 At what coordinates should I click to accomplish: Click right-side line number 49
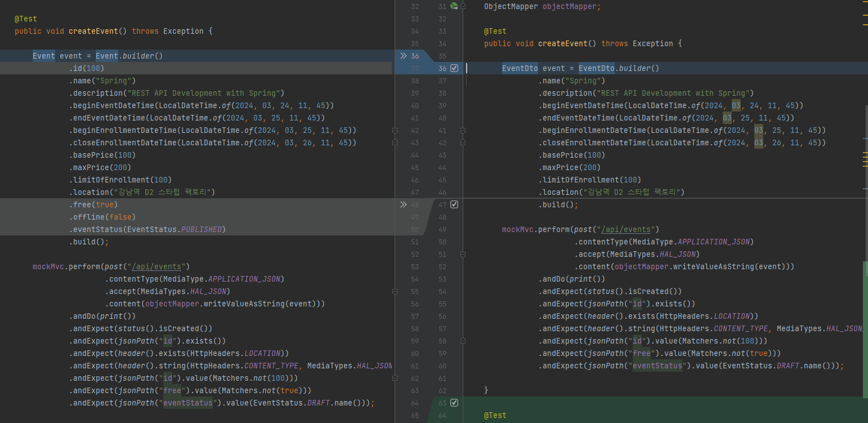tap(442, 229)
